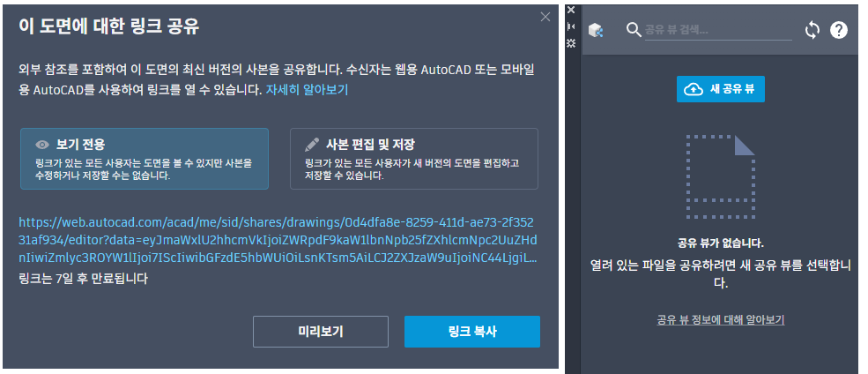Click the palette auto-hide icon
Image resolution: width=868 pixels, height=374 pixels.
click(x=571, y=26)
